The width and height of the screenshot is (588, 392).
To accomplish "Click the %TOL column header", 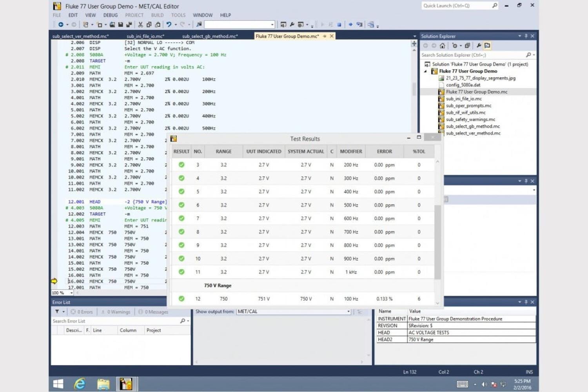I will pyautogui.click(x=419, y=151).
